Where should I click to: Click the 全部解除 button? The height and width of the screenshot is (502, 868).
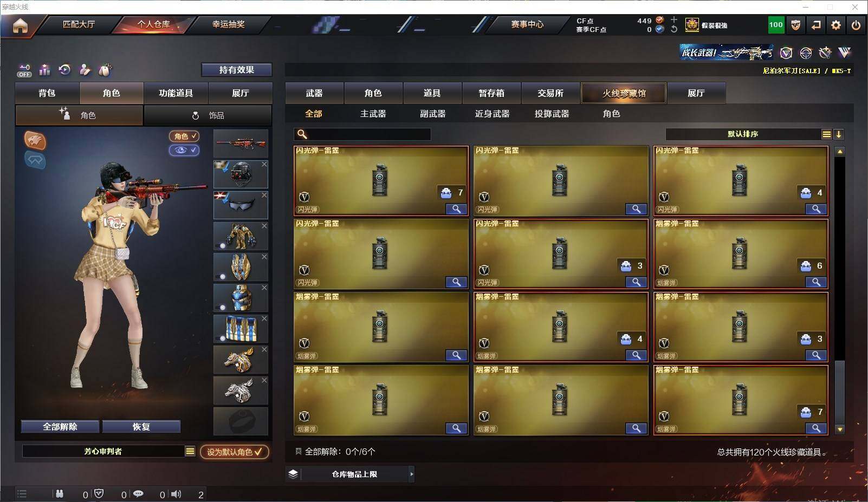(60, 427)
